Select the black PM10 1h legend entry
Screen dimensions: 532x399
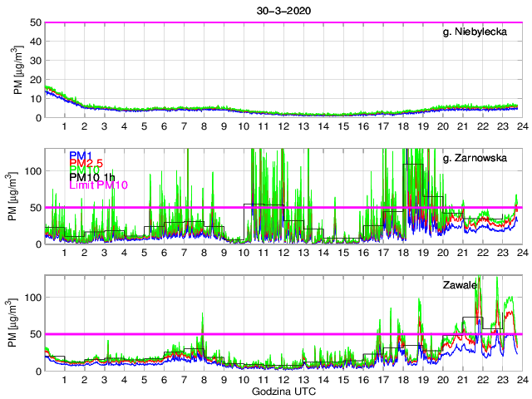91,177
